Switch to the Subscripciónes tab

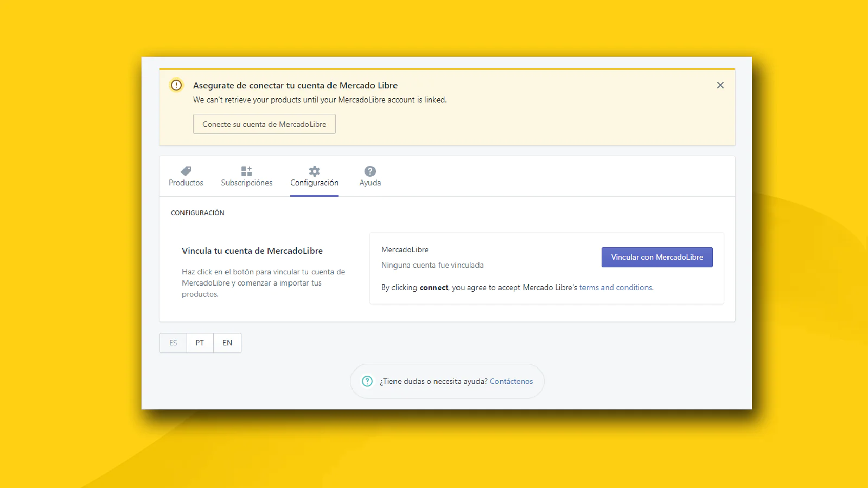tap(246, 177)
